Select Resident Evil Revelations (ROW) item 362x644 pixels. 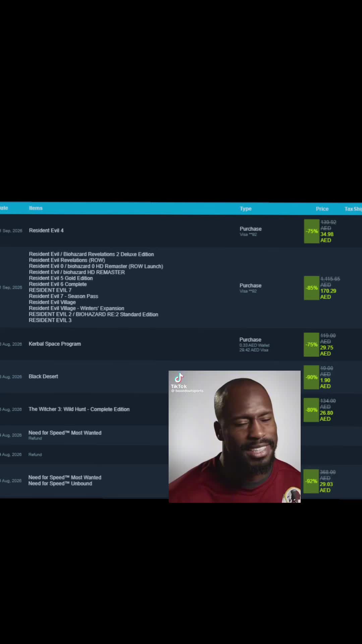tap(67, 260)
